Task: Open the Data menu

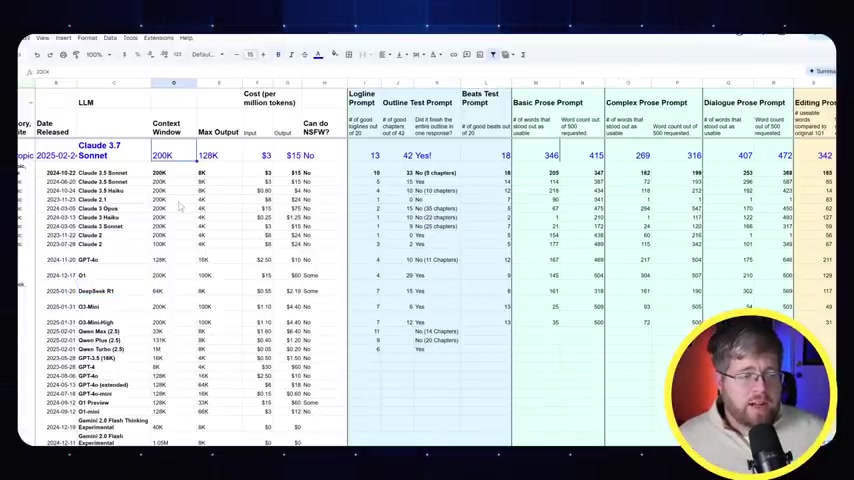Action: (x=110, y=38)
